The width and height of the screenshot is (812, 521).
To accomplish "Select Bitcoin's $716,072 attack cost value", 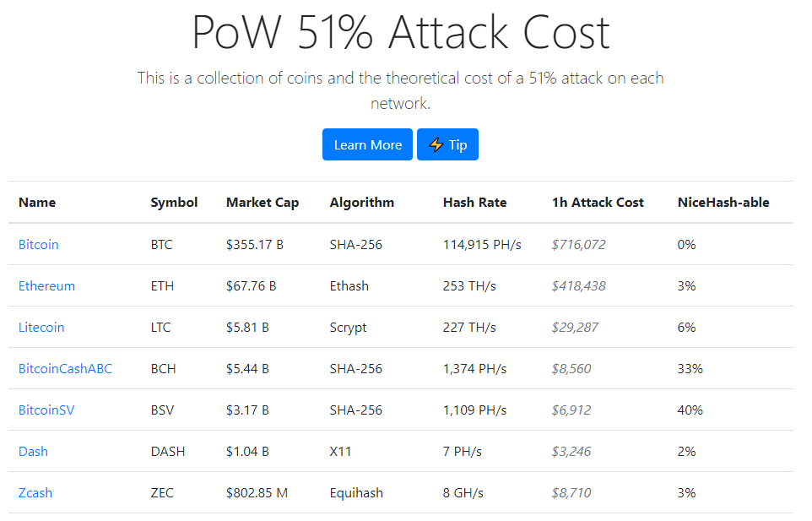I will click(x=578, y=244).
